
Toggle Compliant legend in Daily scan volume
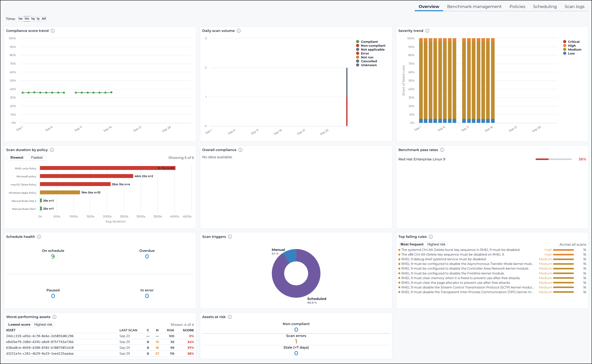pos(367,42)
